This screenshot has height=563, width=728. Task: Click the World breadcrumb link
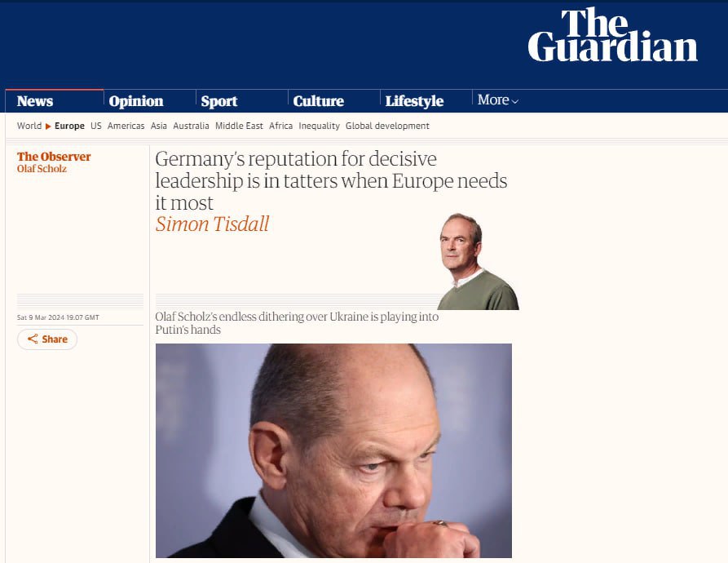[x=29, y=126]
